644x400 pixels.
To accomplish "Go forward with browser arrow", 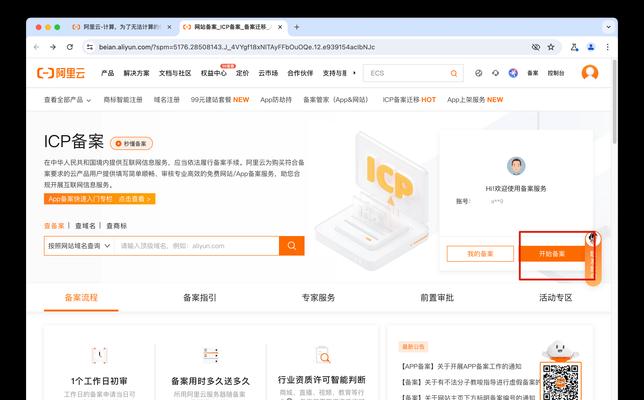I will 53,47.
